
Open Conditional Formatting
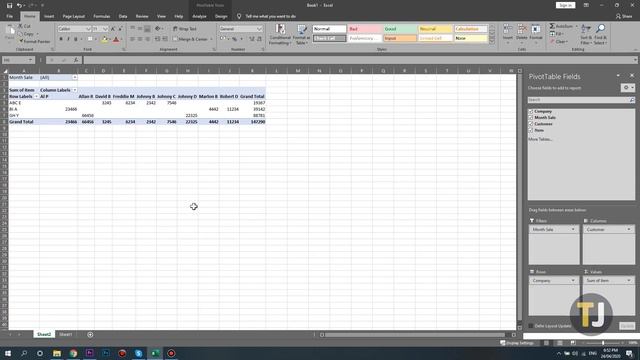point(280,34)
